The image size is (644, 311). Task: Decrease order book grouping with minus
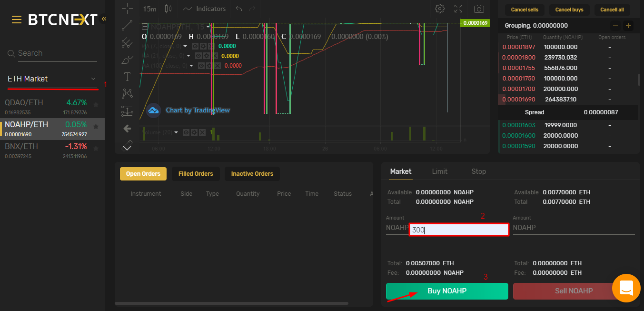(615, 26)
